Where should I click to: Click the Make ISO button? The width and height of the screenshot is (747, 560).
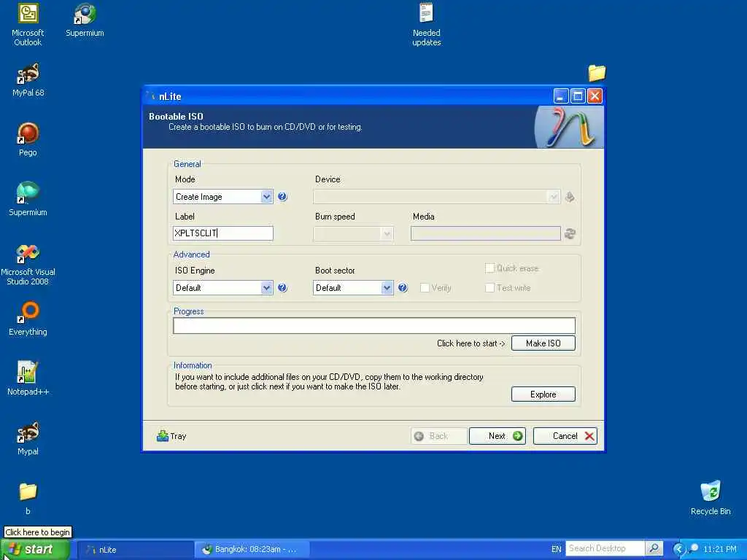[x=543, y=343]
